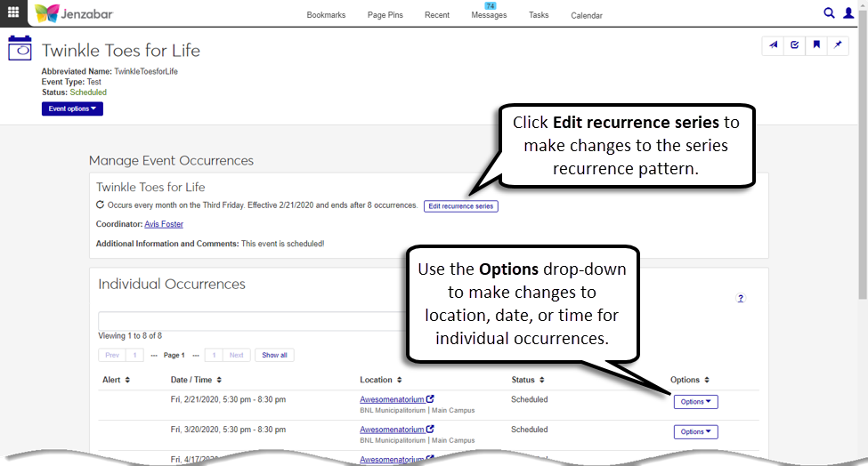The image size is (868, 466).
Task: Open Options dropdown for 3/20/2020 occurrence
Action: 695,432
